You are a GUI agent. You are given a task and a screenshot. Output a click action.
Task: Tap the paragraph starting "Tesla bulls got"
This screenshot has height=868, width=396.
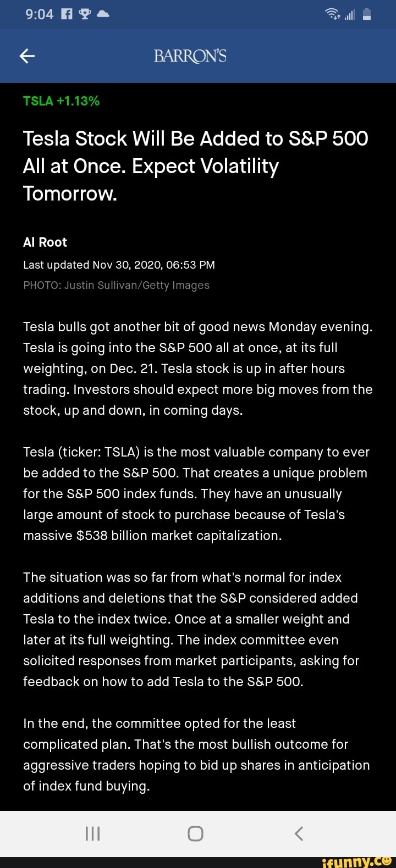tap(198, 369)
